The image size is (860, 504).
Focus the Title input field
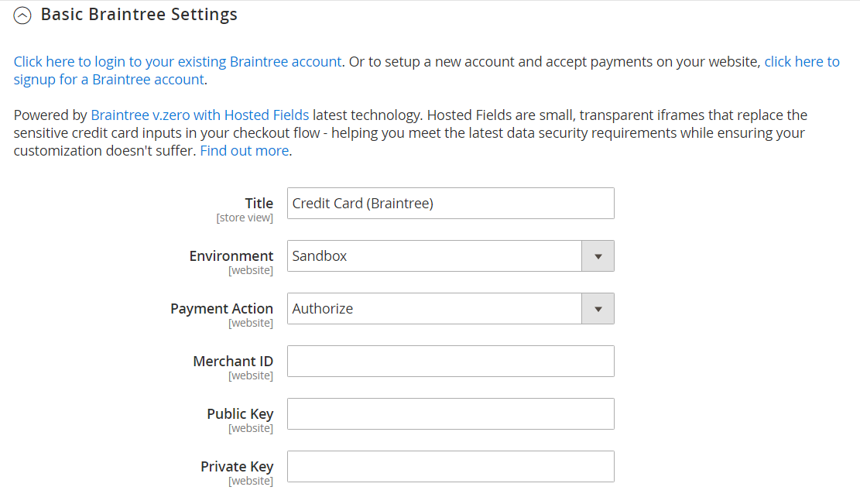click(451, 204)
